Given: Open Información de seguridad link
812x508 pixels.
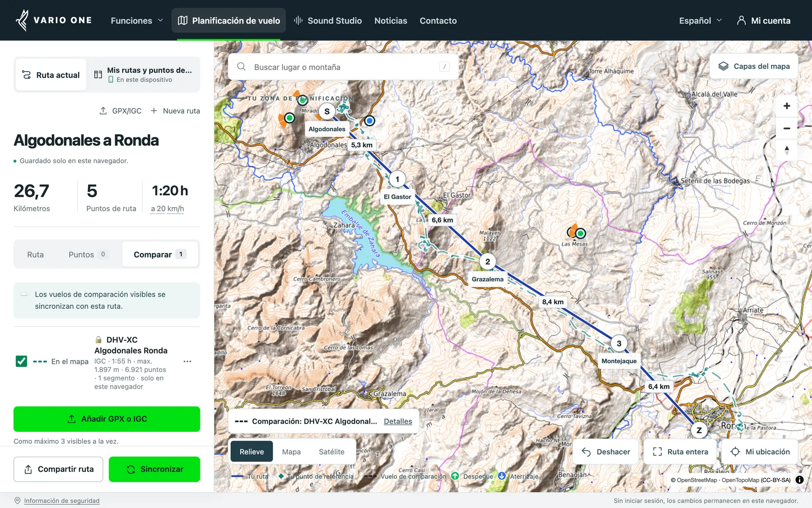Looking at the screenshot, I should [x=62, y=501].
